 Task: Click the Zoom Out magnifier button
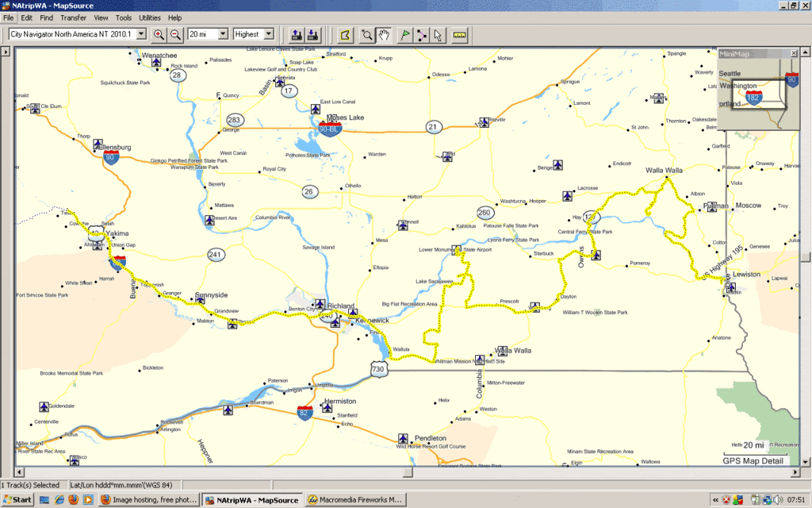(175, 35)
